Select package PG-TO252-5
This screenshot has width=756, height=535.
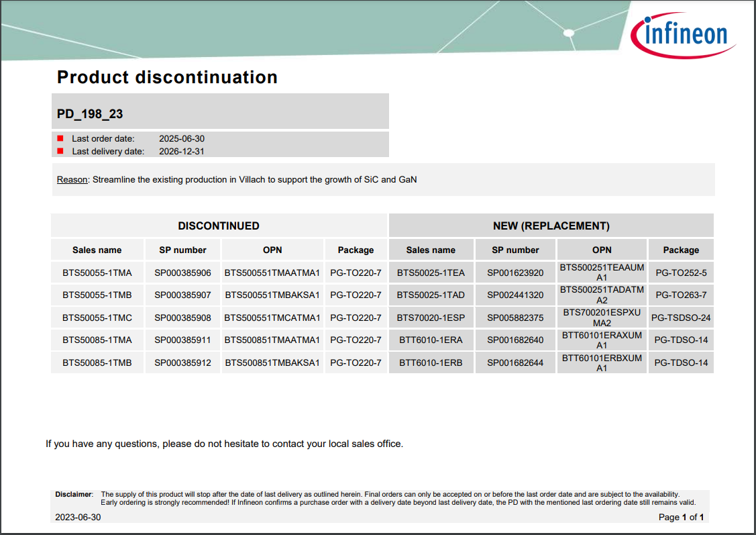681,273
